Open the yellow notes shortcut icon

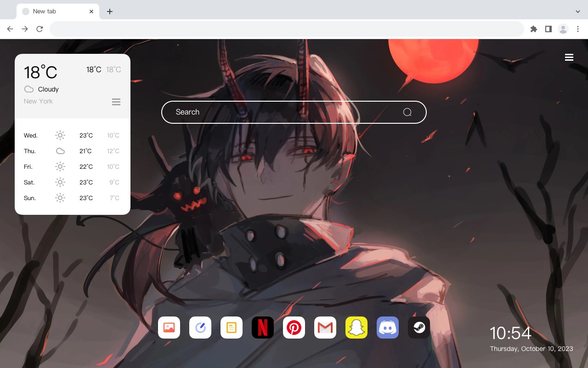click(x=232, y=328)
